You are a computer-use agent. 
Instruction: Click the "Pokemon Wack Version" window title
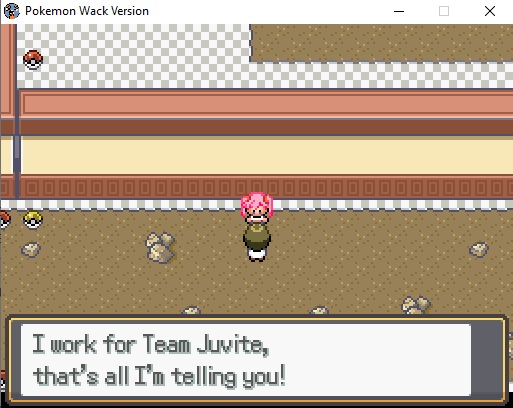(87, 11)
